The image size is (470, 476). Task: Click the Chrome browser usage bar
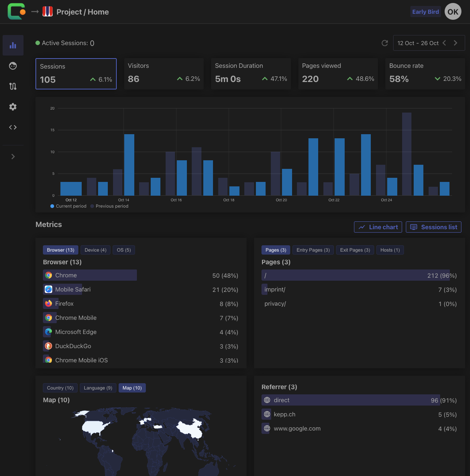point(90,275)
